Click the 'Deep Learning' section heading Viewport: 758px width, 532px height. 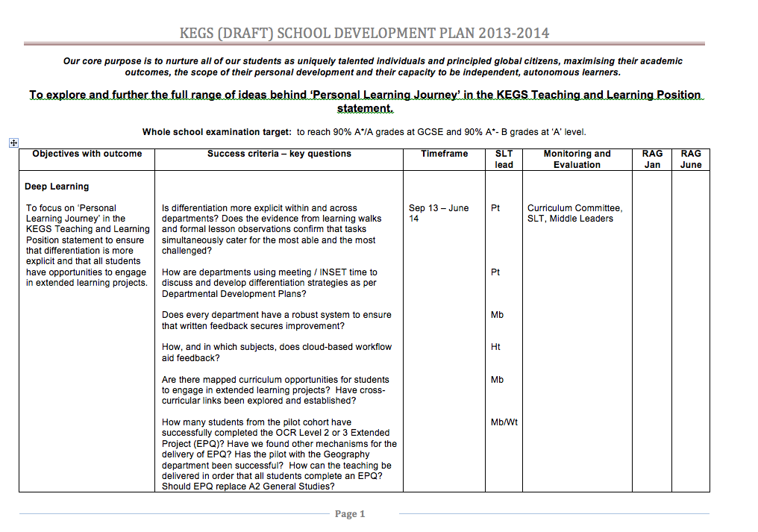click(57, 187)
